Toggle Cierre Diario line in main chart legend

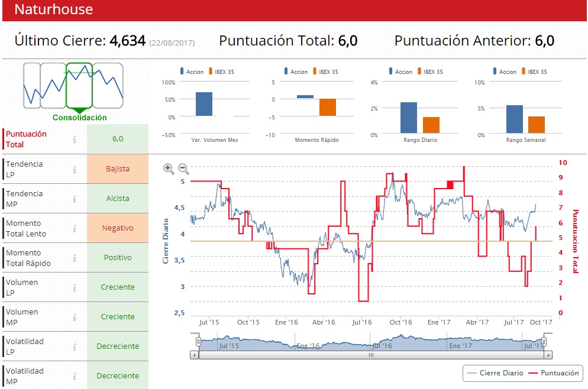[495, 373]
